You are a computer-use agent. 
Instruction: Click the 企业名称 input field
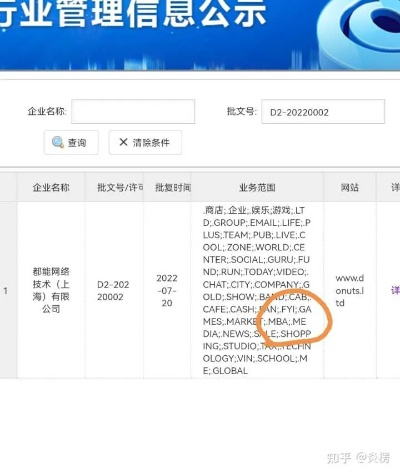pyautogui.click(x=133, y=111)
